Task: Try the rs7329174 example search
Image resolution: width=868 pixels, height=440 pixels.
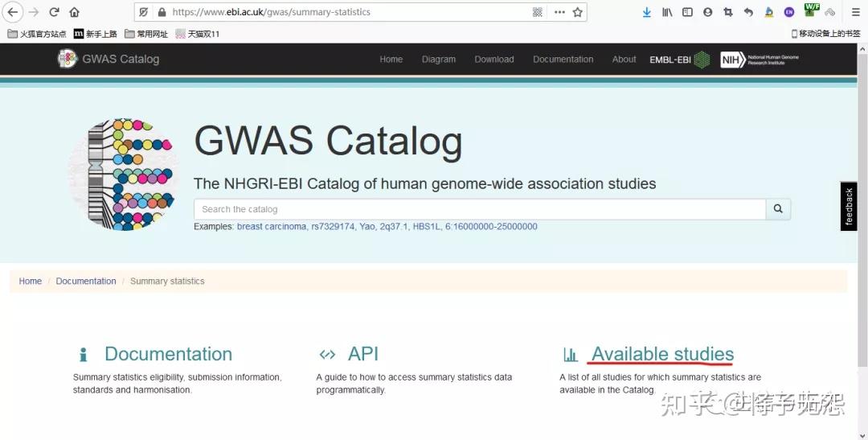Action: [x=333, y=226]
